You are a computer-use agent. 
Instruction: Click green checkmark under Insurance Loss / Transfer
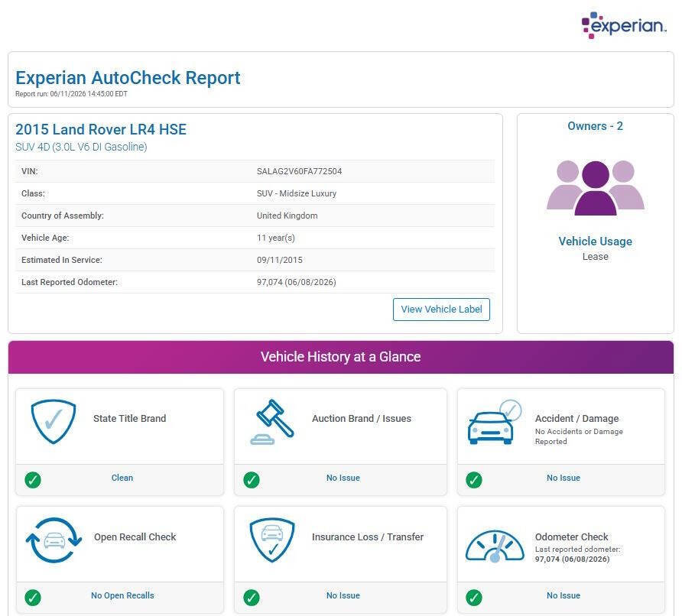click(x=252, y=598)
